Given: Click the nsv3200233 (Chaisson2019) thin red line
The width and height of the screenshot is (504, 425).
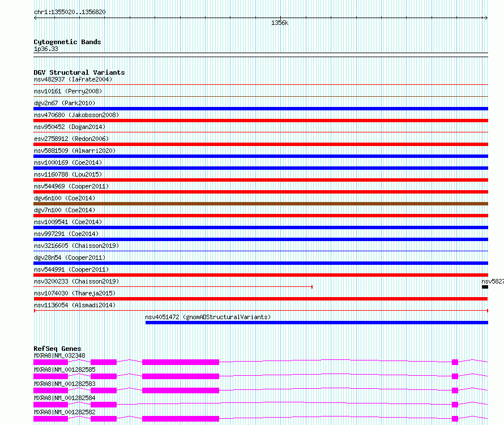Looking at the screenshot, I should 173,286.
